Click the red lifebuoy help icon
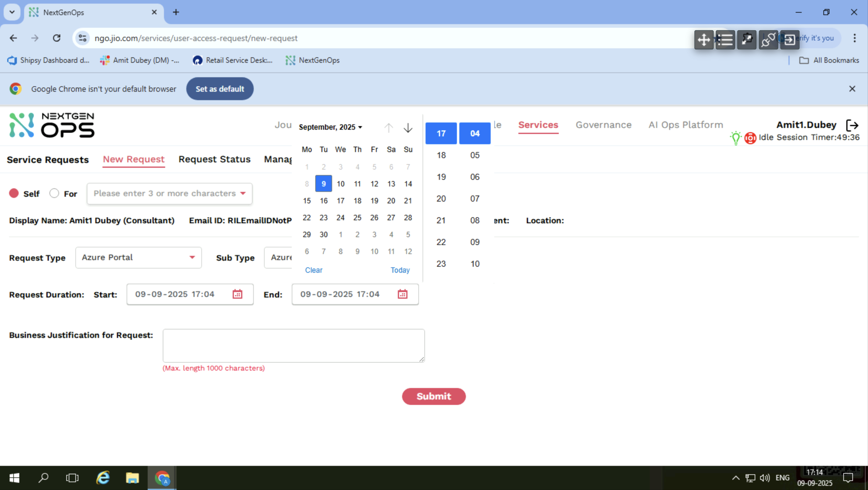The width and height of the screenshot is (868, 490). pos(750,138)
